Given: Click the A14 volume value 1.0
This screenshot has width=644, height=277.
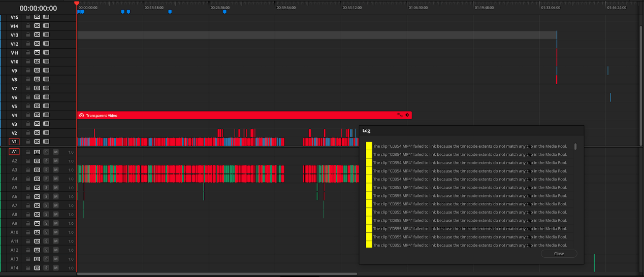Looking at the screenshot, I should click(71, 268).
